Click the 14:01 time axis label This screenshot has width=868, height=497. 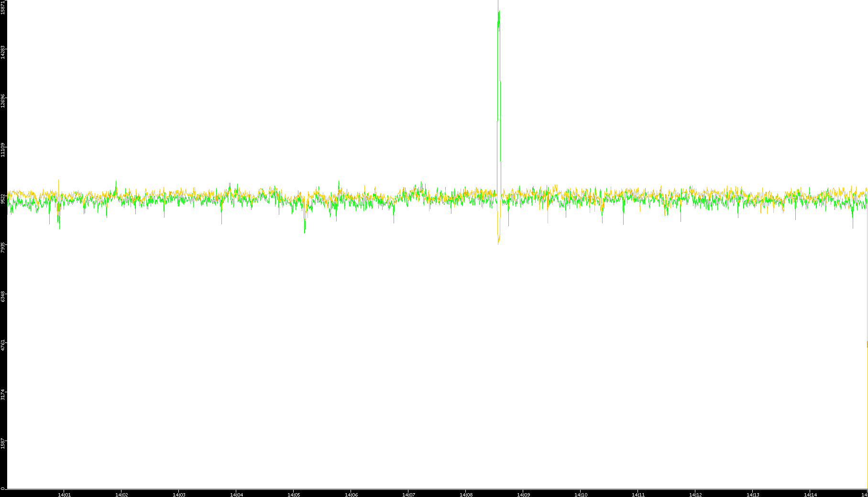[x=64, y=495]
